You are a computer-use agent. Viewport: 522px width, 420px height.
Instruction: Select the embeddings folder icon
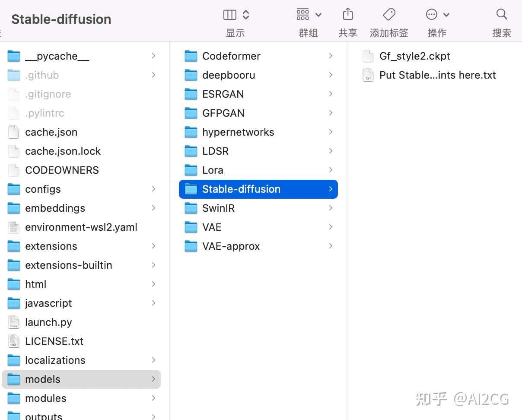click(14, 208)
